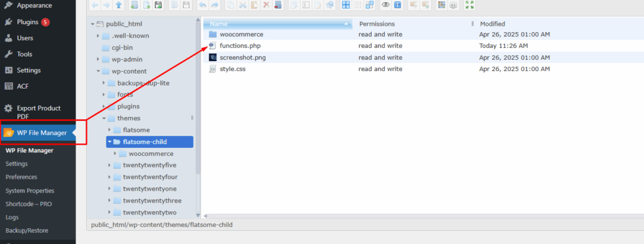Expand the .well-known folder arrow
This screenshot has width=644, height=244.
click(x=98, y=36)
